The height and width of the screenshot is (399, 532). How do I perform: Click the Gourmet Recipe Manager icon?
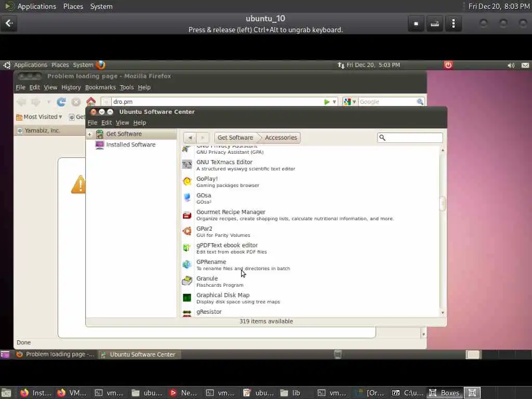187,215
